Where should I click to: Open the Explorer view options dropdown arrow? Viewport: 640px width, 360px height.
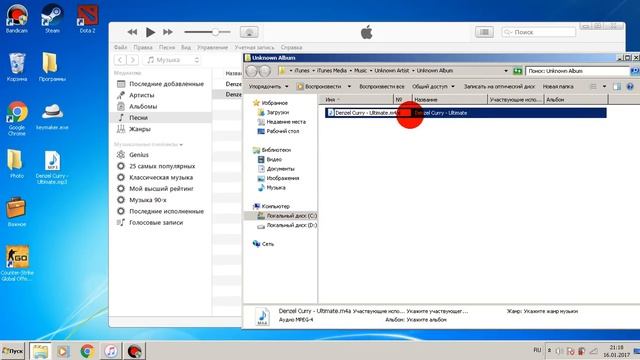pos(604,87)
